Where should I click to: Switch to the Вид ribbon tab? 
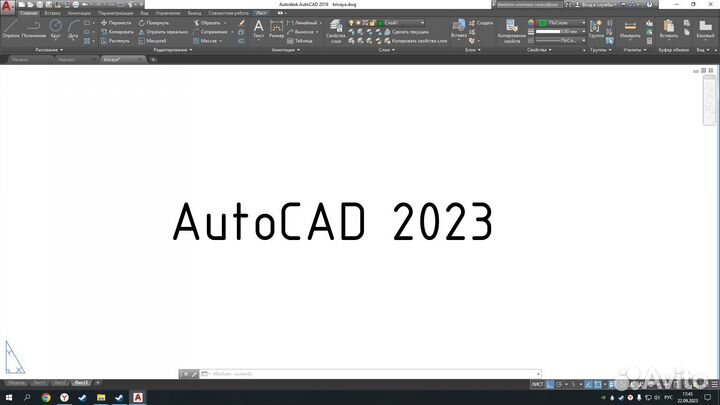145,13
